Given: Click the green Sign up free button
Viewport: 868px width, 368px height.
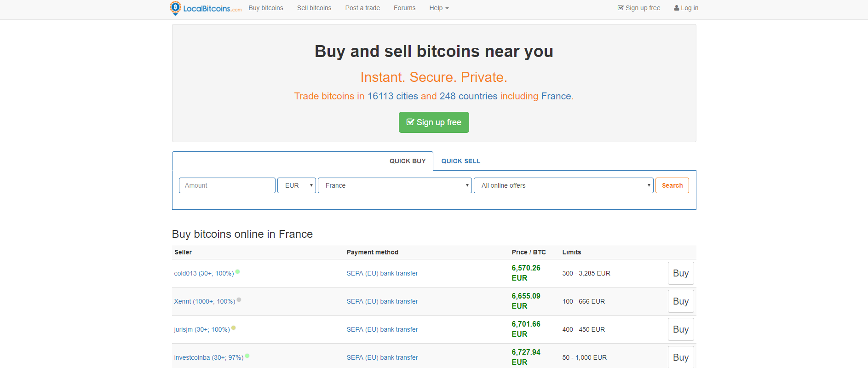Looking at the screenshot, I should 434,122.
